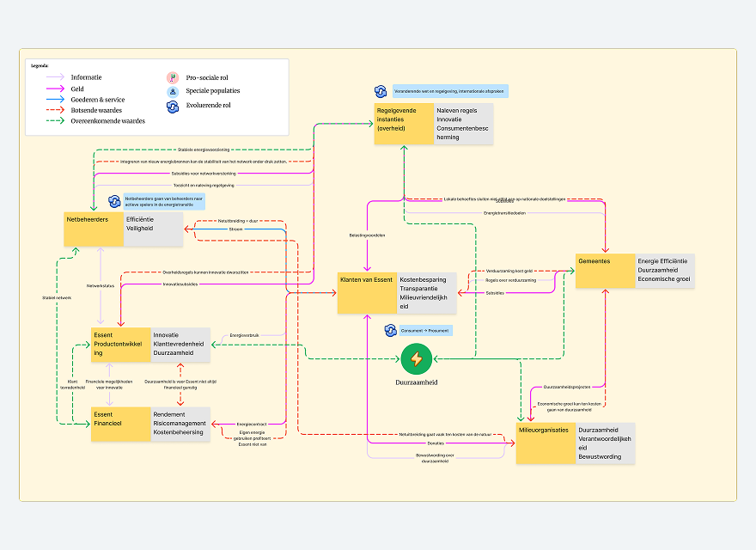Viewport: 756px width, 550px height.
Task: Click the Pro-sociale rol icon in legend
Action: [173, 77]
